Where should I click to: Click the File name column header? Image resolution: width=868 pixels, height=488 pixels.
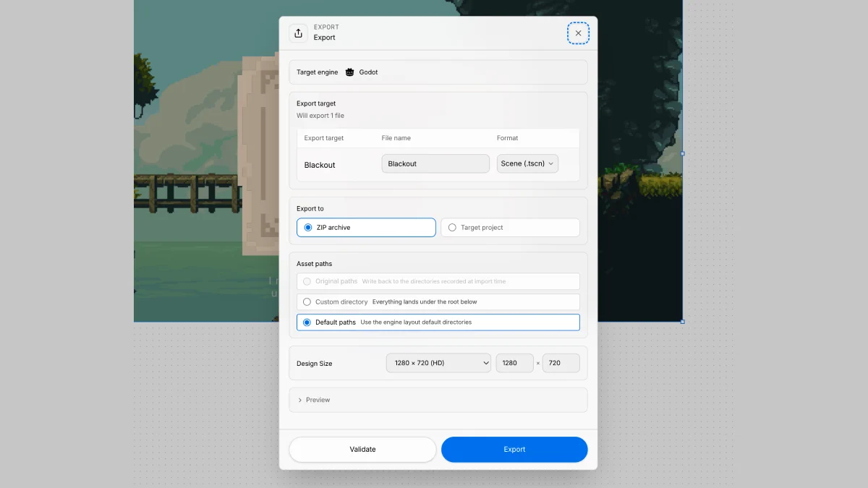(x=396, y=138)
